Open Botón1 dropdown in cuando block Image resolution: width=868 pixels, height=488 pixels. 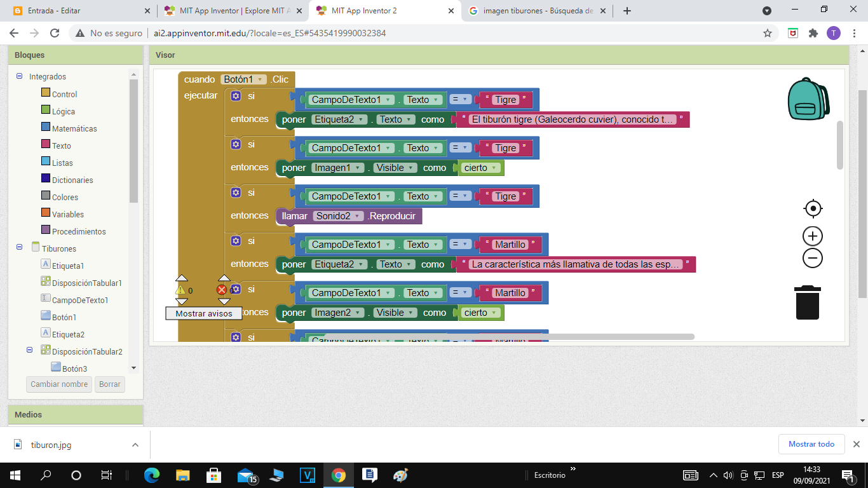(x=244, y=79)
